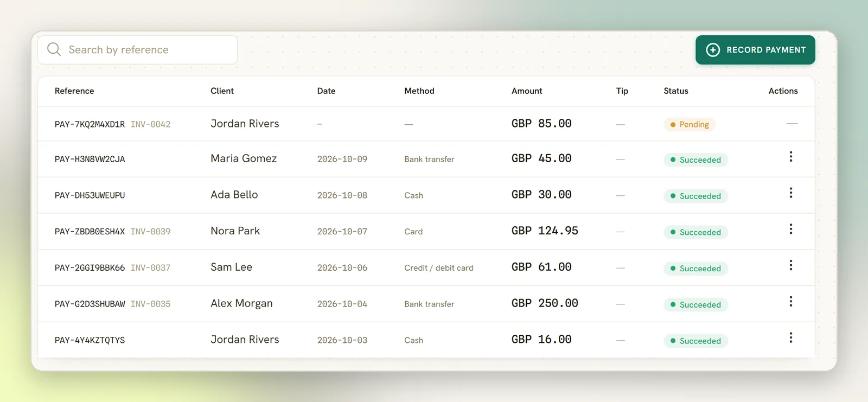The image size is (868, 402).
Task: Click invoice tag INV-0037
Action: [x=150, y=268]
